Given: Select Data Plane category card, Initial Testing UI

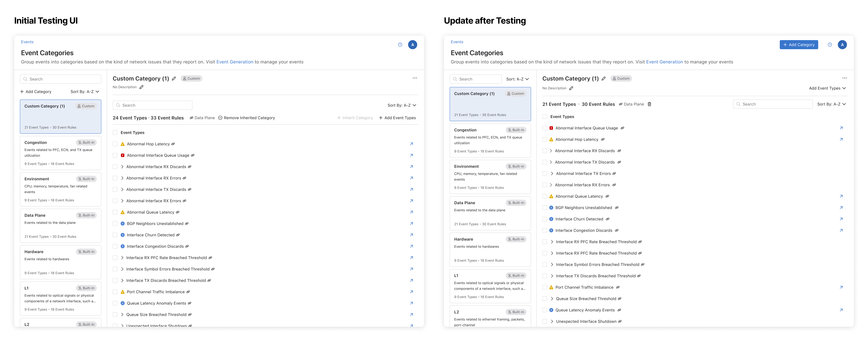Looking at the screenshot, I should 61,226.
